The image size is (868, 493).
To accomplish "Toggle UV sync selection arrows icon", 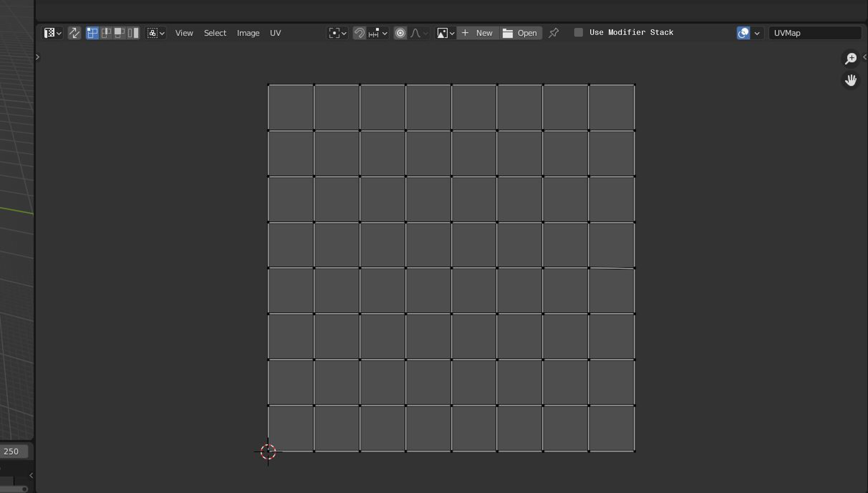I will [x=74, y=33].
